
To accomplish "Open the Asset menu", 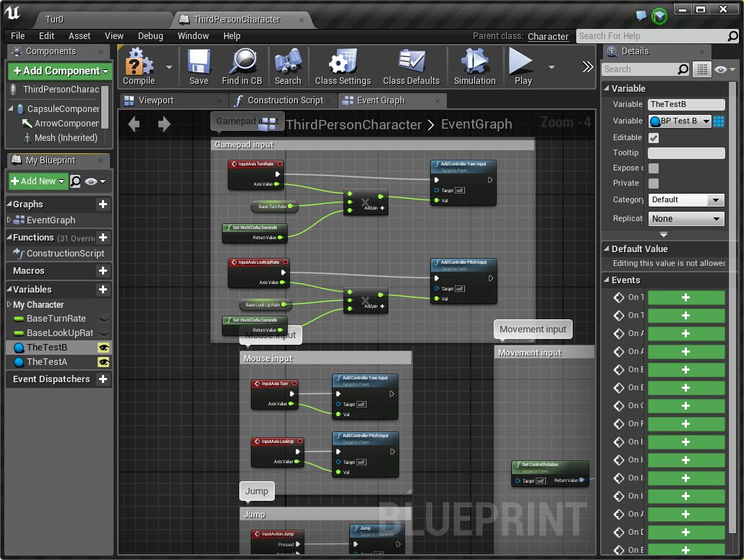I will [80, 36].
